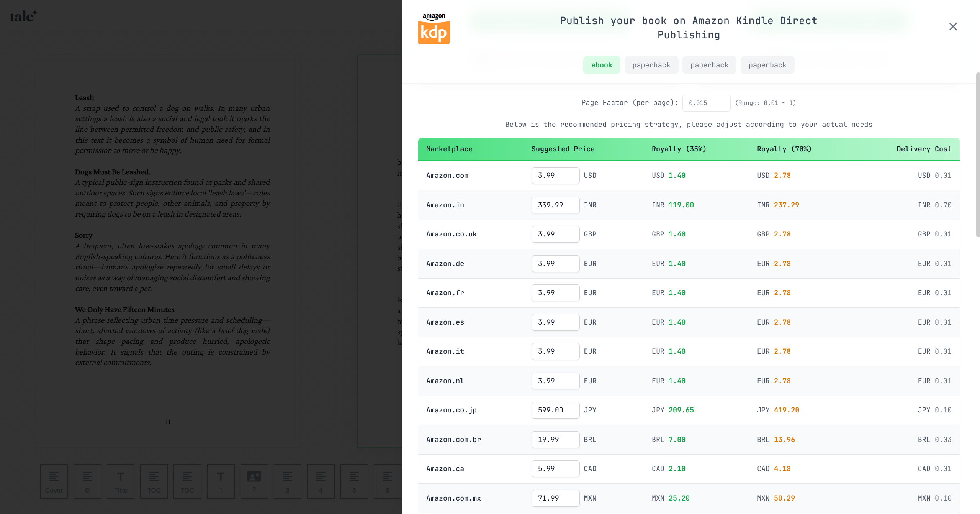Click the Amazon KDP logo

click(x=434, y=29)
